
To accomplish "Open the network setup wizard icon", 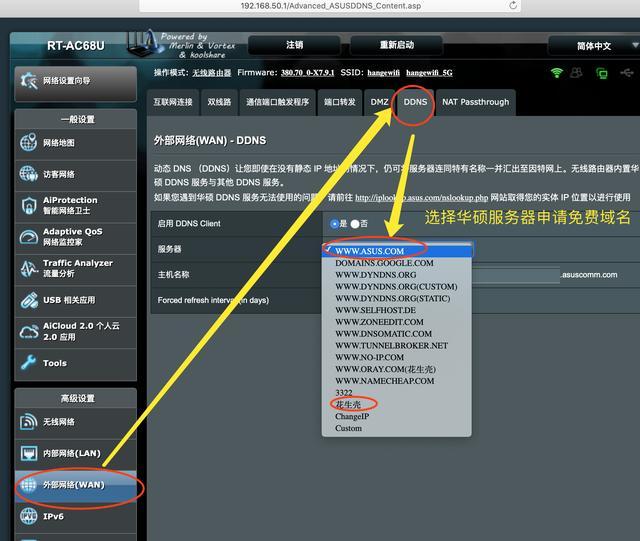I will (x=29, y=81).
